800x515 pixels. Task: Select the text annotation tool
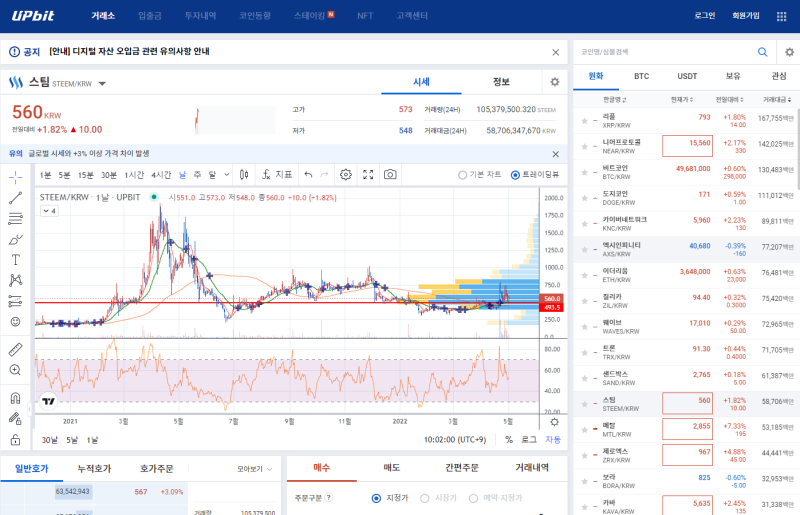pyautogui.click(x=16, y=260)
